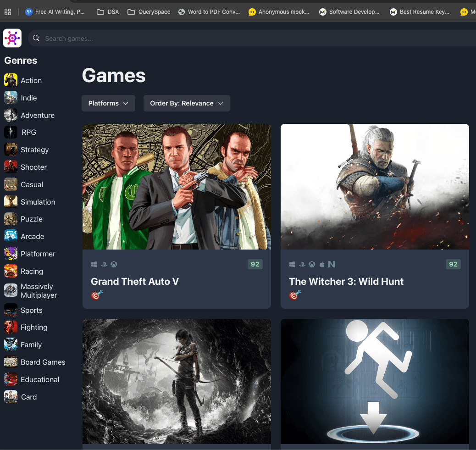Select the Massively Multiplayer genre
Screen dimensions: 476x450
(39, 291)
